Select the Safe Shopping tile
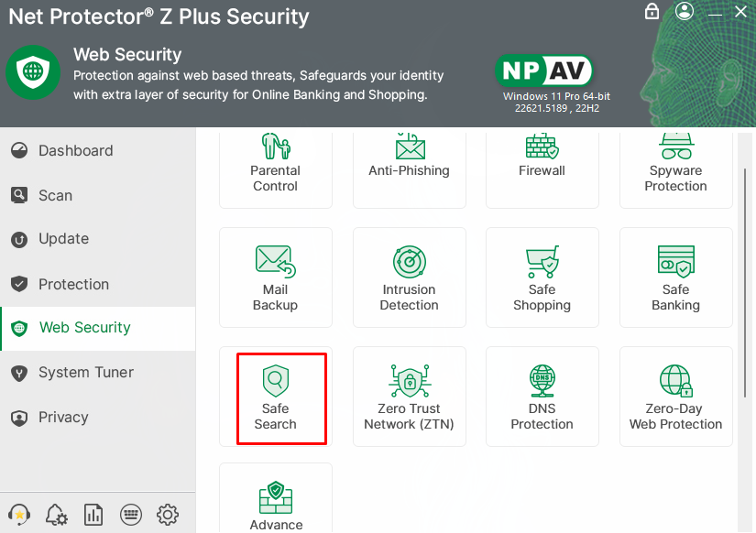Screen dimensions: 756x533 click(x=542, y=278)
